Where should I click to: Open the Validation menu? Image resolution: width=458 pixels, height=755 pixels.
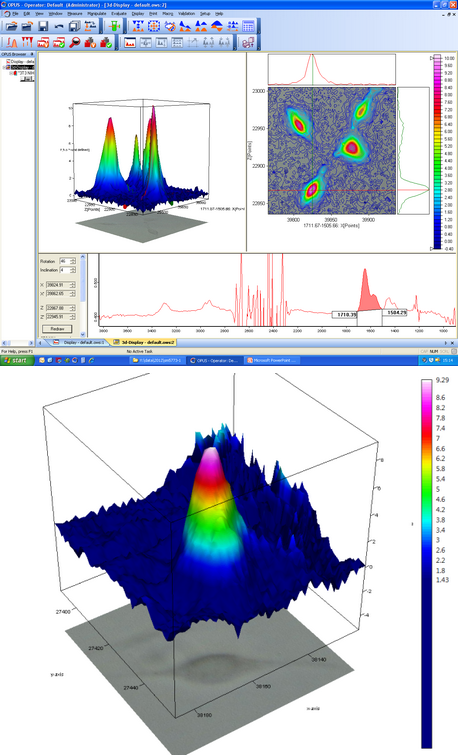[x=187, y=13]
